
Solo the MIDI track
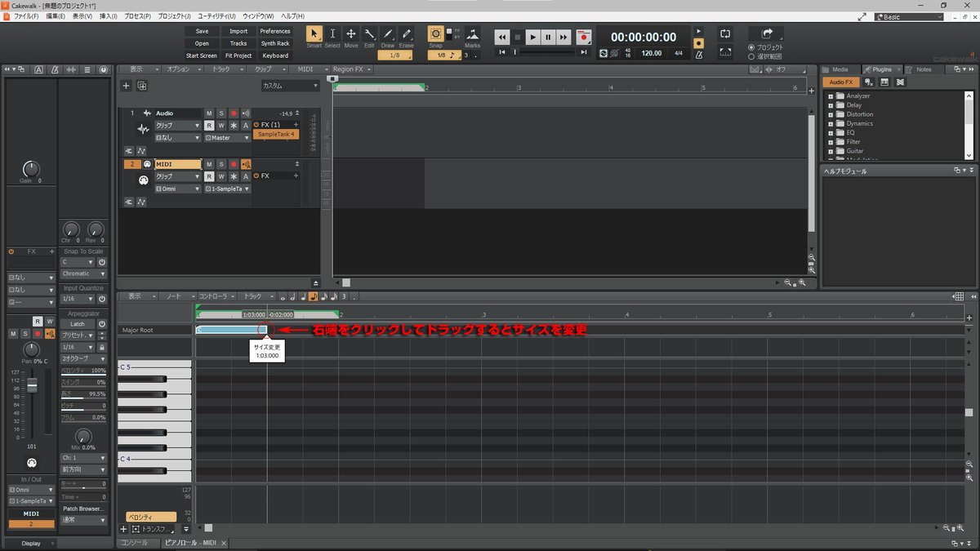[x=220, y=164]
